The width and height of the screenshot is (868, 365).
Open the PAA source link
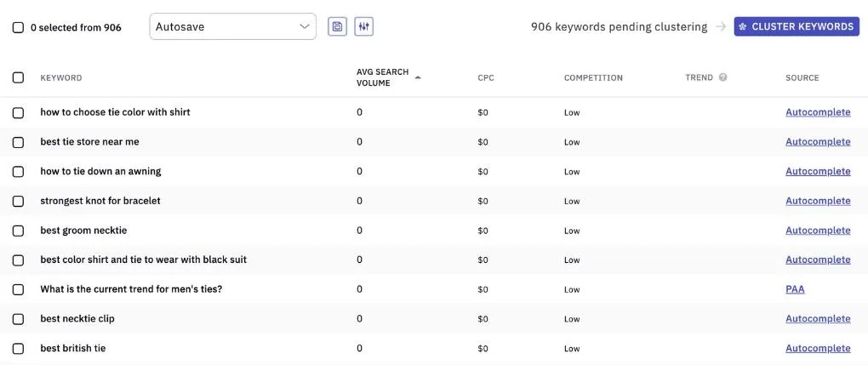(794, 289)
